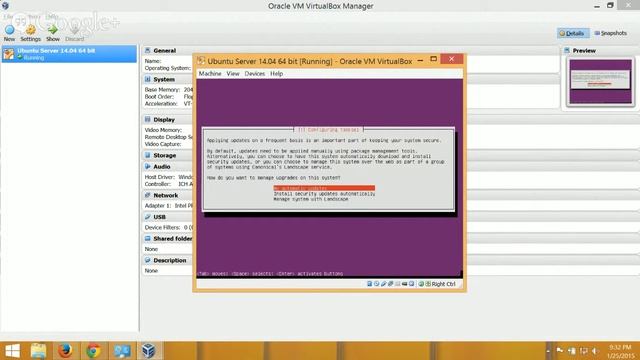Click the Action Center flag tray icon
The height and width of the screenshot is (360, 640).
560,351
